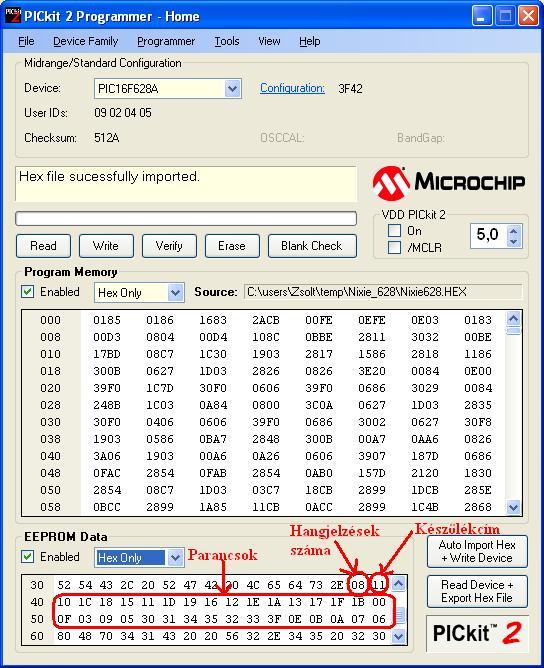Click the Program Memory scrollbar thumb
The image size is (544, 668).
[514, 331]
